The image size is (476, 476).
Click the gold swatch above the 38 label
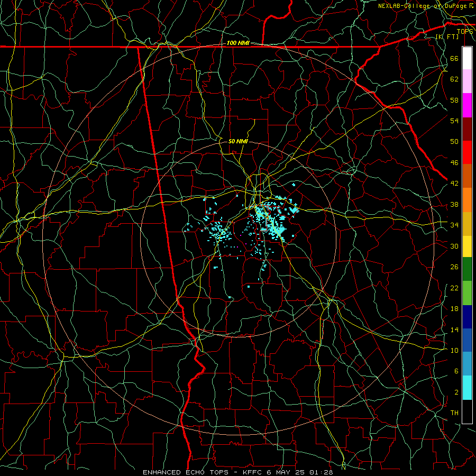(467, 224)
